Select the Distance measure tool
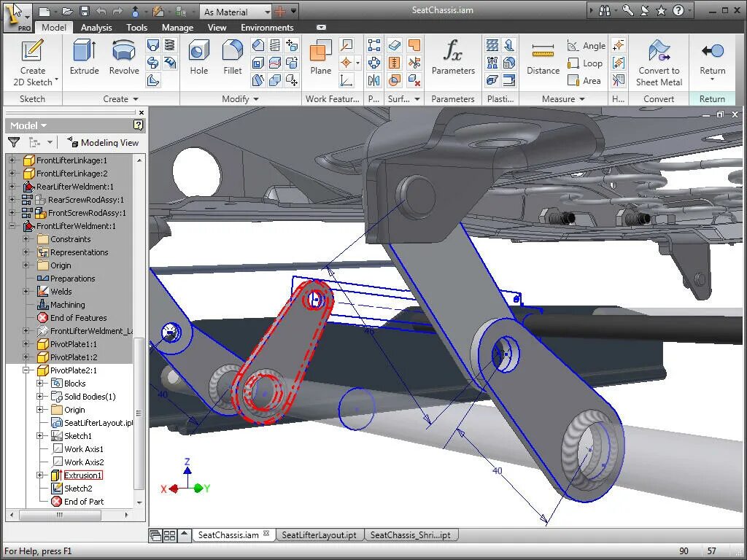The image size is (747, 560). tap(543, 57)
